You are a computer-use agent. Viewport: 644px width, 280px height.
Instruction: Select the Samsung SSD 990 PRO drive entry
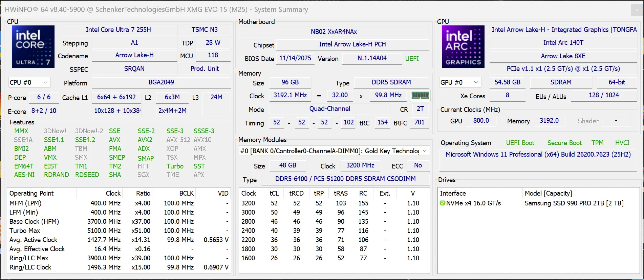[574, 203]
